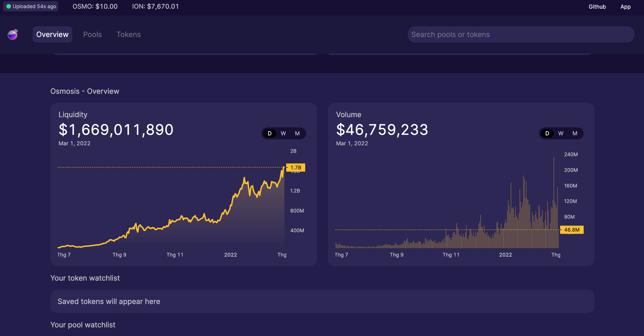
Task: Switch Liquidity chart to weekly view
Action: pos(283,133)
